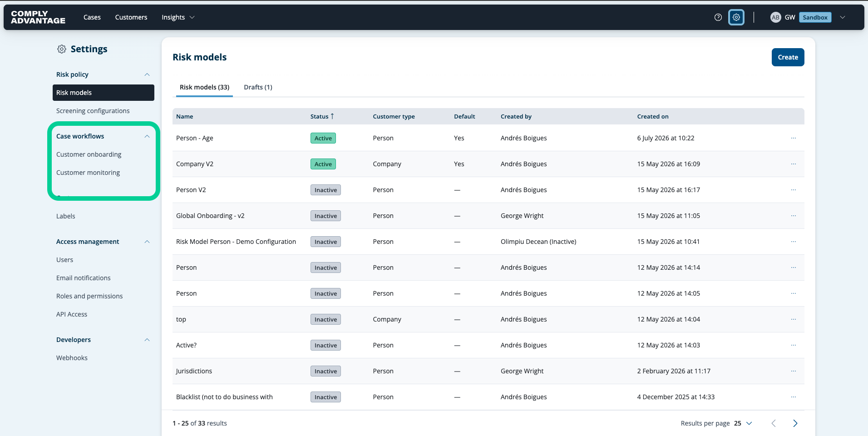This screenshot has width=868, height=436.
Task: Select Risk Model Person - Demo Configuration name
Action: (x=236, y=242)
